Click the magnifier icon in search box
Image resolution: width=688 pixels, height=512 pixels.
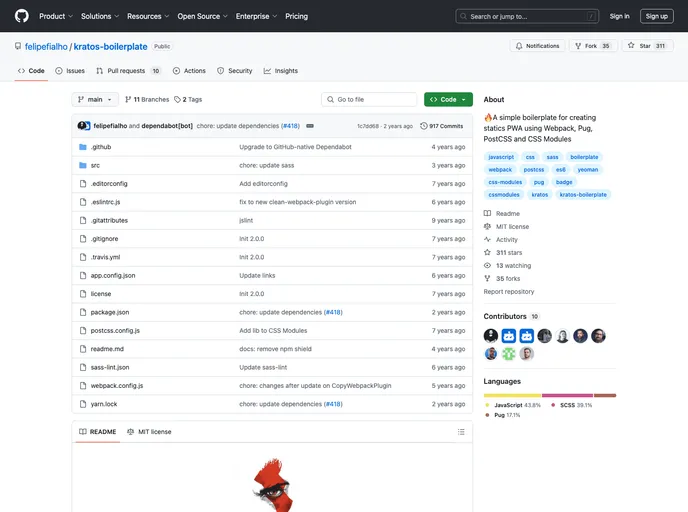463,16
